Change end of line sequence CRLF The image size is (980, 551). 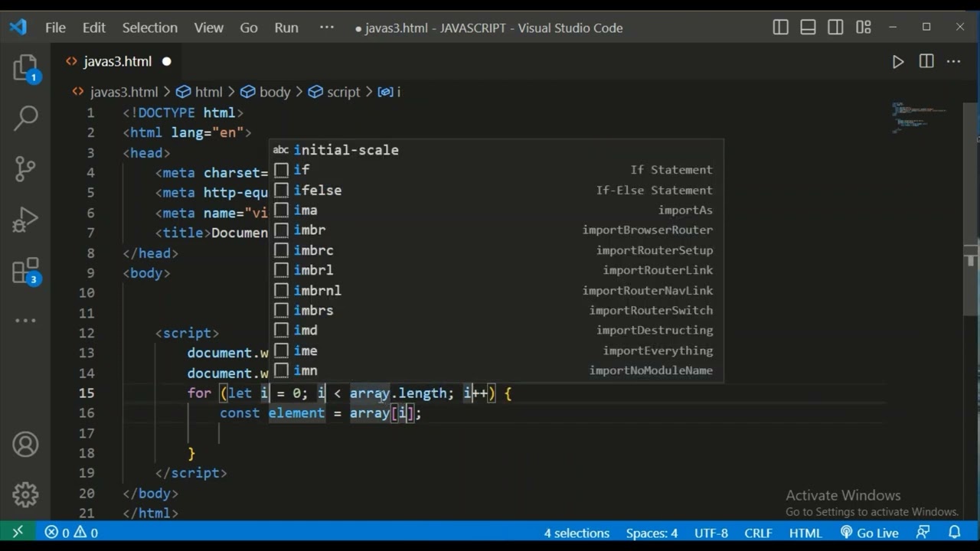pyautogui.click(x=759, y=533)
